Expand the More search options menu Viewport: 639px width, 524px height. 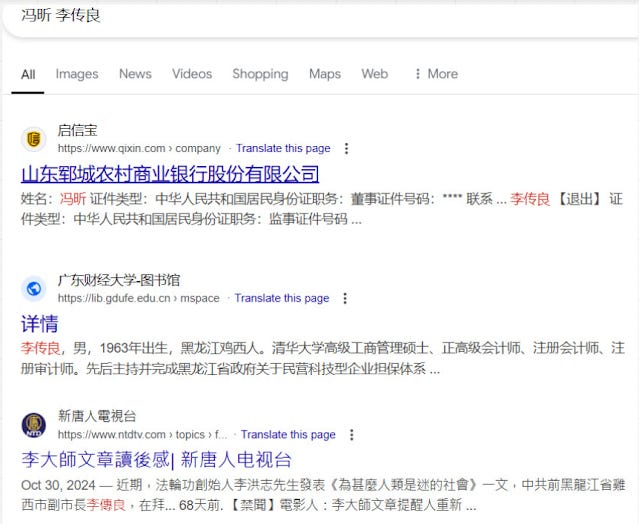pyautogui.click(x=436, y=74)
